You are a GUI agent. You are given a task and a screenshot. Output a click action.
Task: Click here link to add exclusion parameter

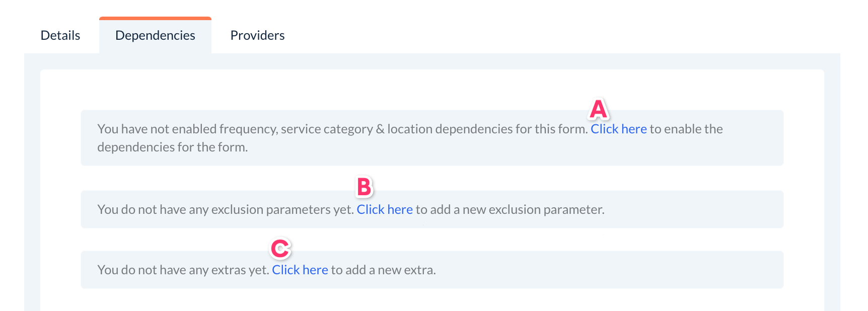tap(385, 210)
